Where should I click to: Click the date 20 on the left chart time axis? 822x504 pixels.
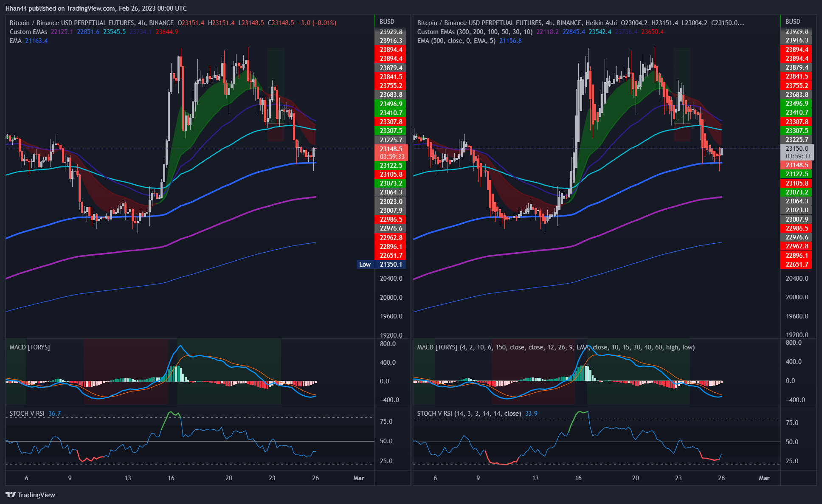229,478
